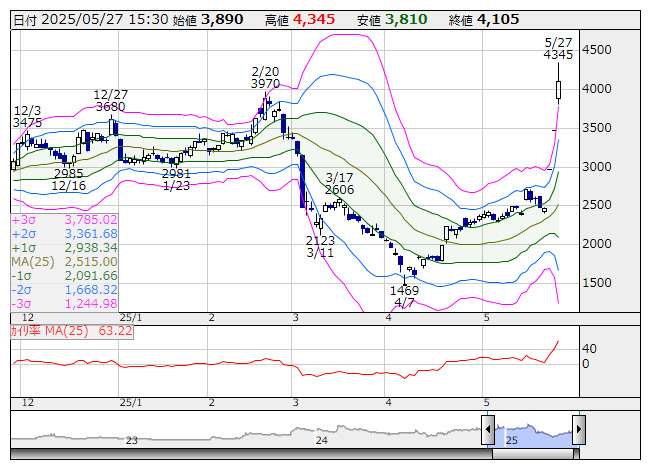Click the 12/27 3680 high label
Screen dimensions: 653x470
[x=110, y=100]
